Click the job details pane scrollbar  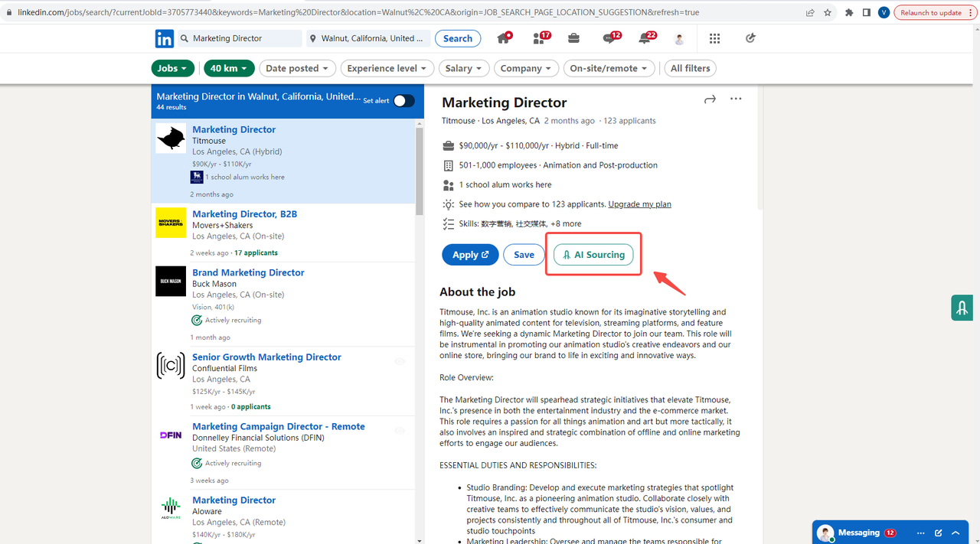[x=759, y=149]
